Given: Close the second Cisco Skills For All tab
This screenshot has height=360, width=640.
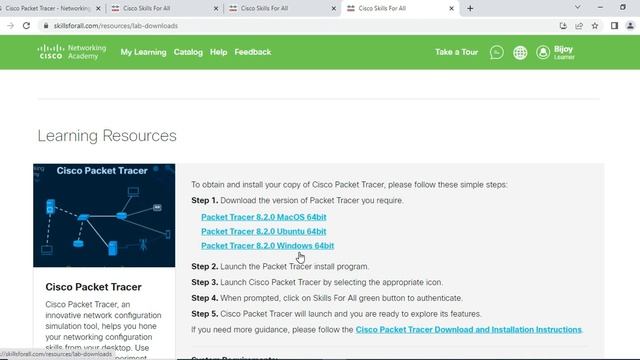Looking at the screenshot, I should [216, 8].
